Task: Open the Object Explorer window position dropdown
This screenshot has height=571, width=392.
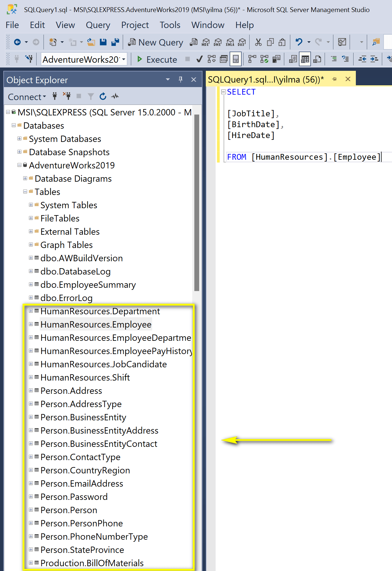Action: point(168,80)
